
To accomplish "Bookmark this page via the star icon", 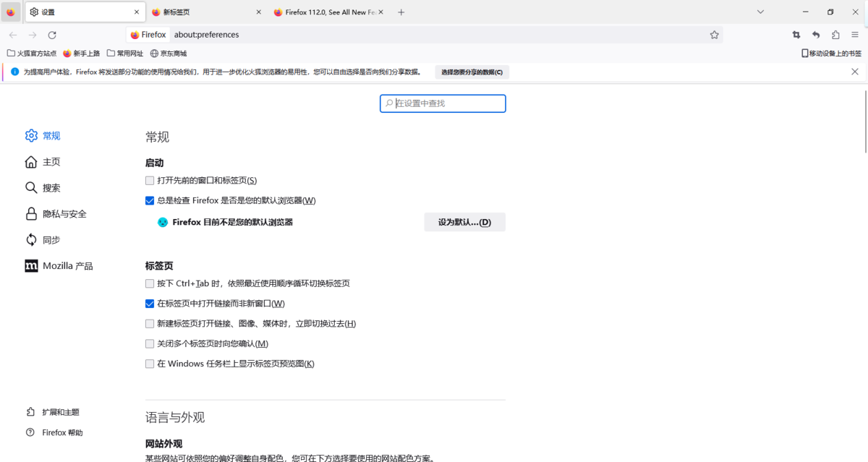I will pos(715,34).
